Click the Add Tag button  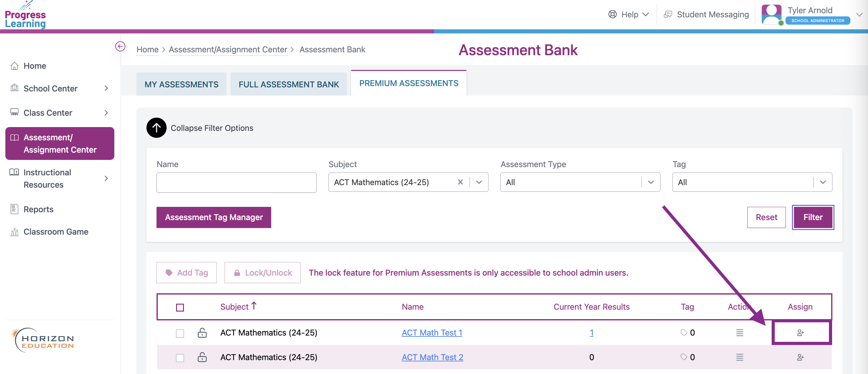186,272
